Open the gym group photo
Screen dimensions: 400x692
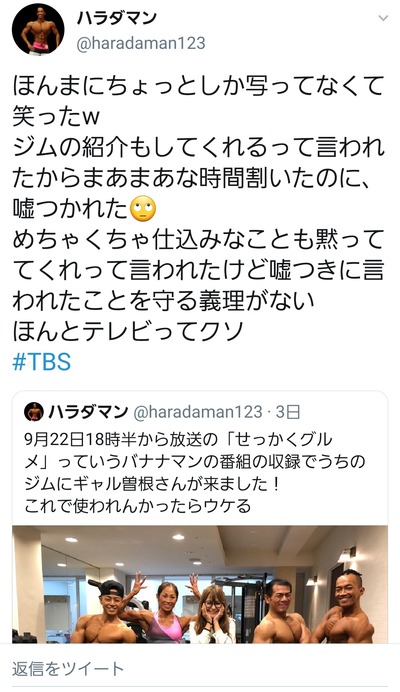[200, 584]
